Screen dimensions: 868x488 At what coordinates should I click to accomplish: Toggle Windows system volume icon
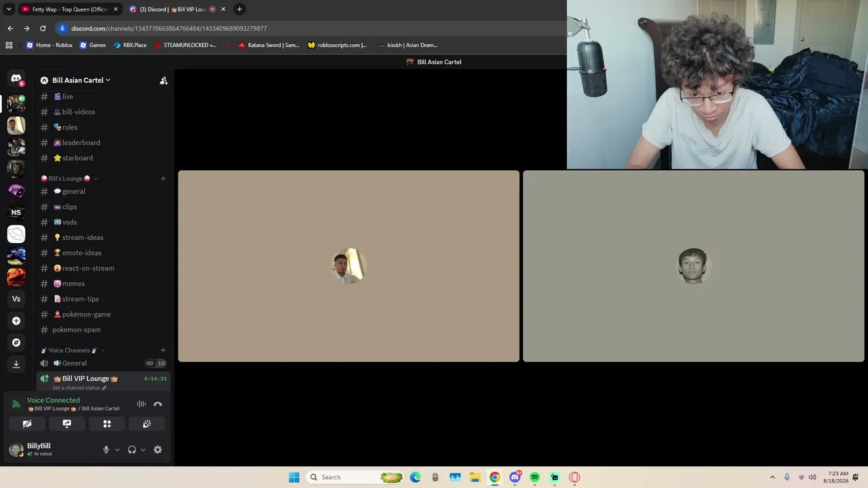(812, 477)
